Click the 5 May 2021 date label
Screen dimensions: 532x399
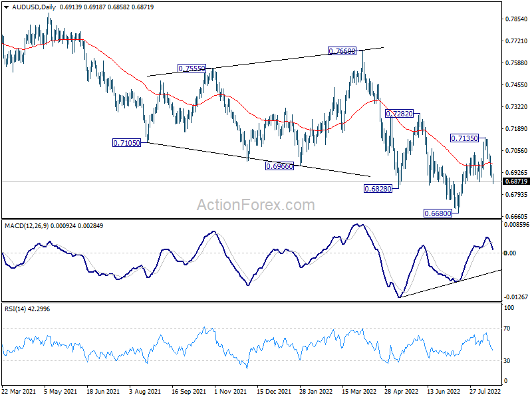click(61, 392)
